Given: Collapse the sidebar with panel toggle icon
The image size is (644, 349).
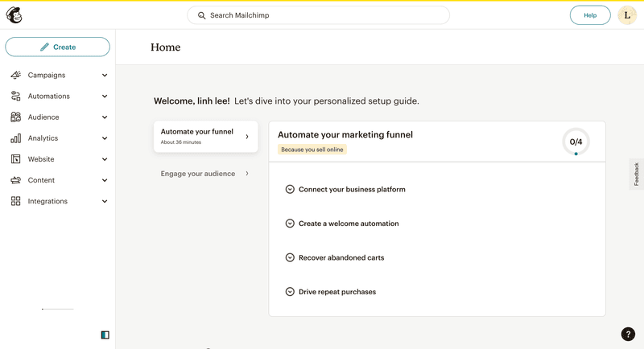Looking at the screenshot, I should tap(105, 335).
